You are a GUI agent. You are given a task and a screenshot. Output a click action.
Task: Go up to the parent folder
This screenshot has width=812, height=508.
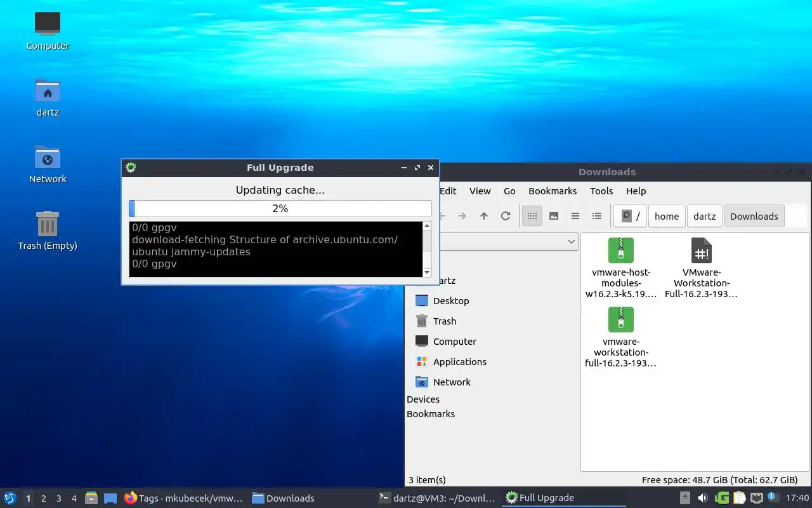pos(484,216)
